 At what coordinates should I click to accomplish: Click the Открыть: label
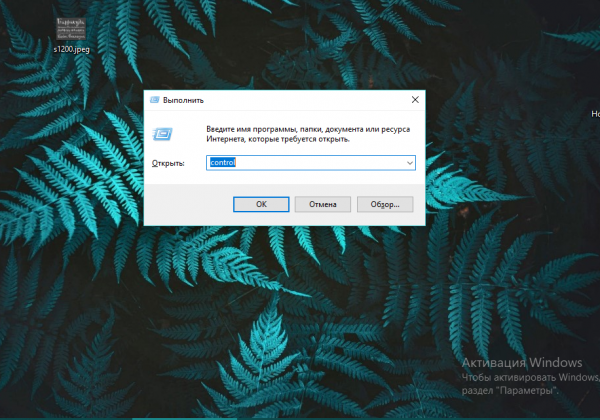[168, 163]
